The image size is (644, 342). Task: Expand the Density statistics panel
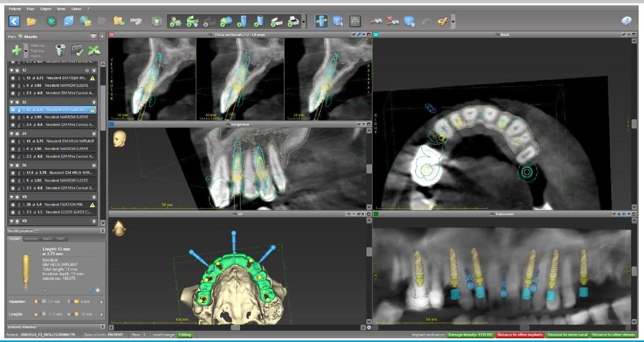coord(102,326)
